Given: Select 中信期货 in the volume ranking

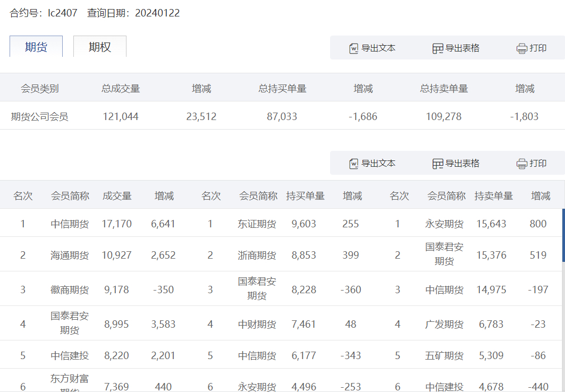Looking at the screenshot, I should [70, 224].
